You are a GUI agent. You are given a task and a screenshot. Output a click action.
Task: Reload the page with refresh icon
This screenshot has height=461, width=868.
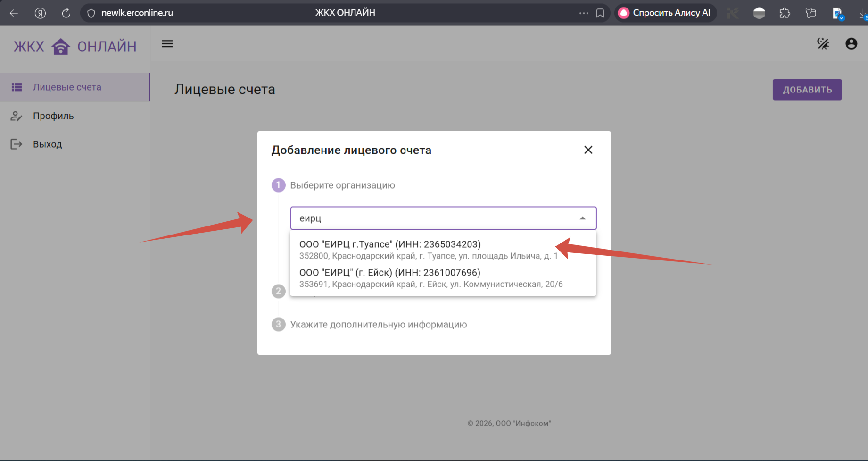pos(66,13)
